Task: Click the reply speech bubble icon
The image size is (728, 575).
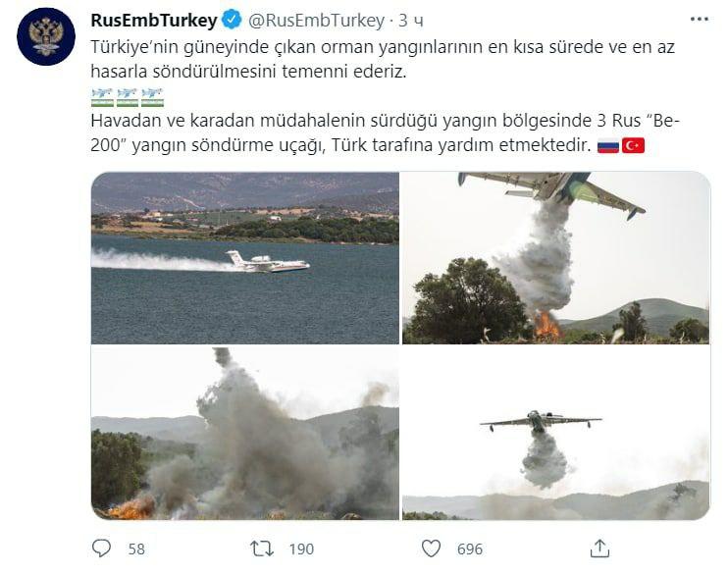Action: coord(101,549)
